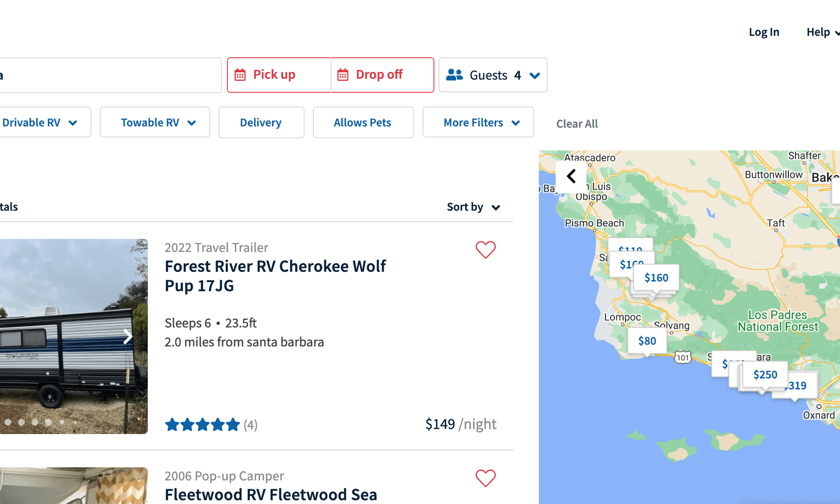Image resolution: width=840 pixels, height=504 pixels.
Task: Favorite the Forest River Cherokee Wolf Pup listing
Action: tap(486, 250)
